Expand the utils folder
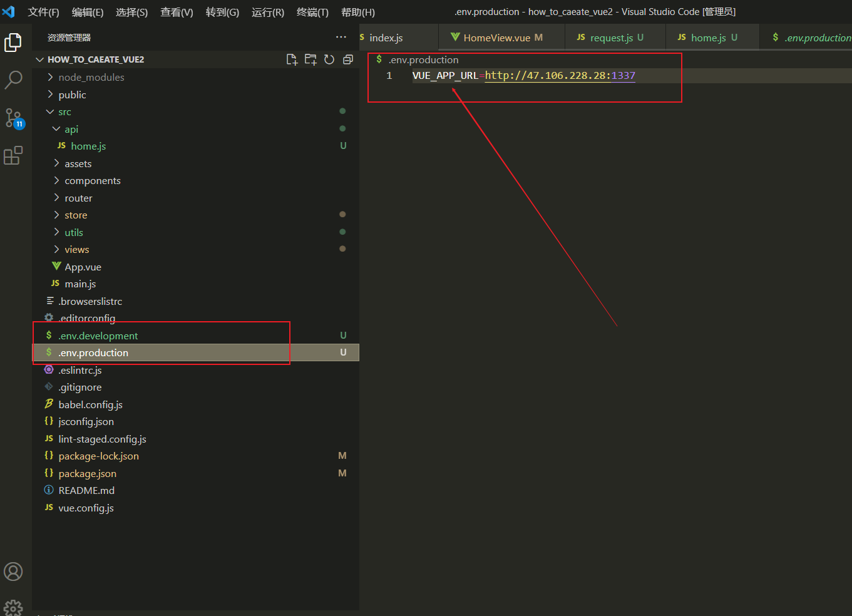The image size is (852, 616). click(196, 232)
